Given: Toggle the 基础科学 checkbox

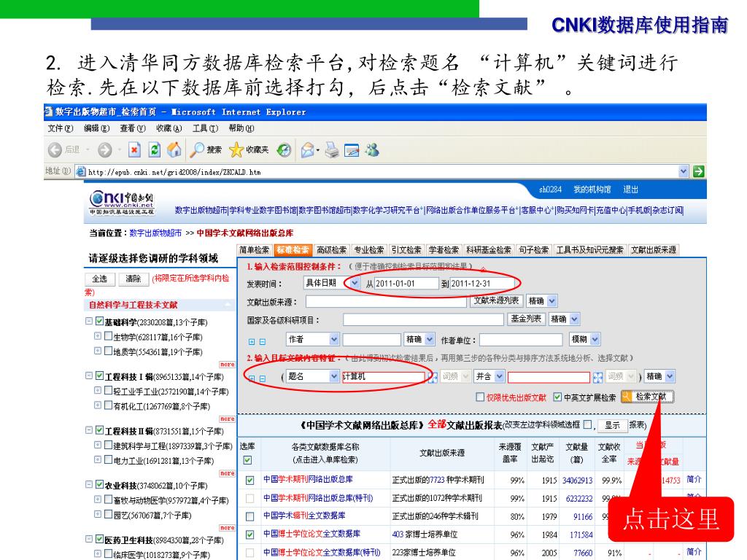Looking at the screenshot, I should pos(99,321).
